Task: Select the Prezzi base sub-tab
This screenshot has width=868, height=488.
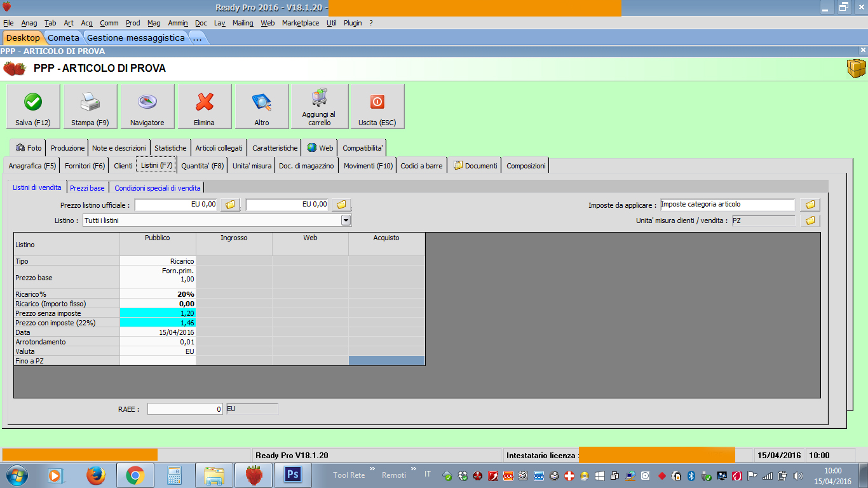Action: point(87,188)
